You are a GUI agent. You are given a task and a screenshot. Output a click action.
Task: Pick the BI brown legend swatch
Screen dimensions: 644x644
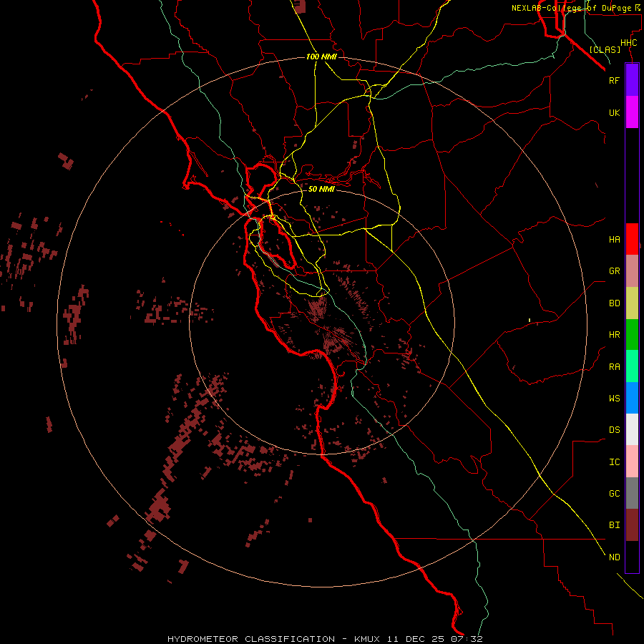(632, 525)
